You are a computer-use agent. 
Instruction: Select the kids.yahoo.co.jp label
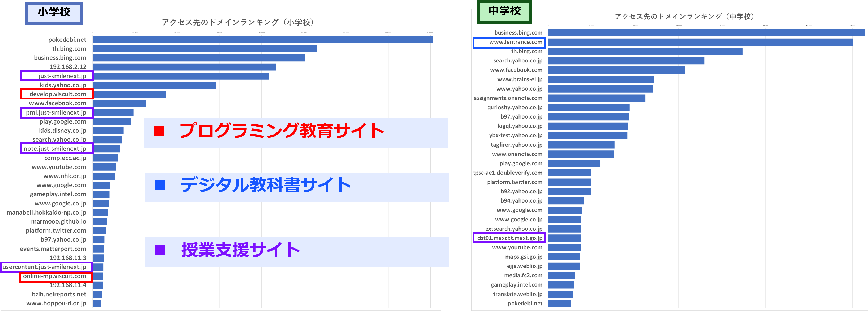point(63,85)
